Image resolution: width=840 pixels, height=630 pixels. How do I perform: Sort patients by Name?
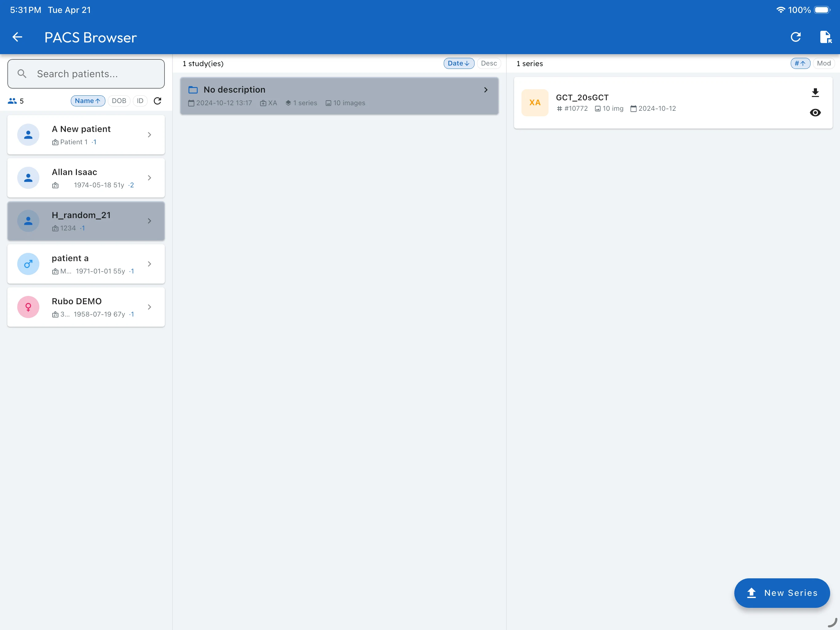tap(88, 101)
